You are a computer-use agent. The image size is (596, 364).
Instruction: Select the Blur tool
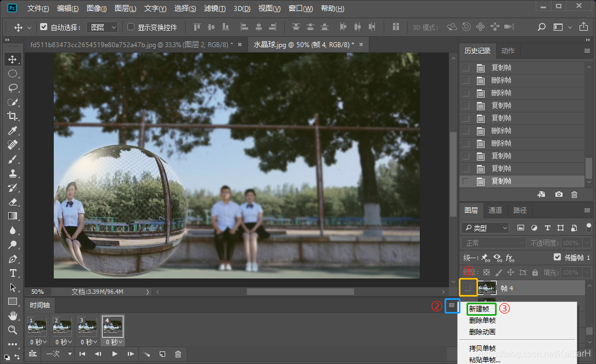tap(13, 230)
